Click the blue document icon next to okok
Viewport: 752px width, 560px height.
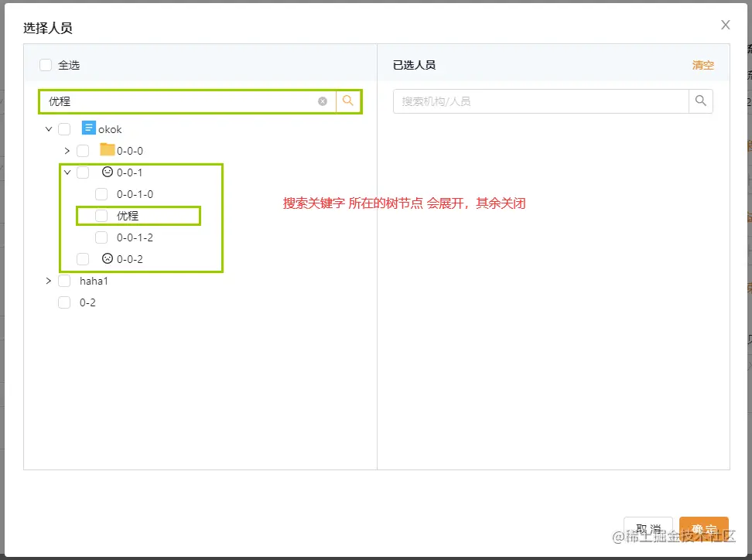click(x=89, y=128)
